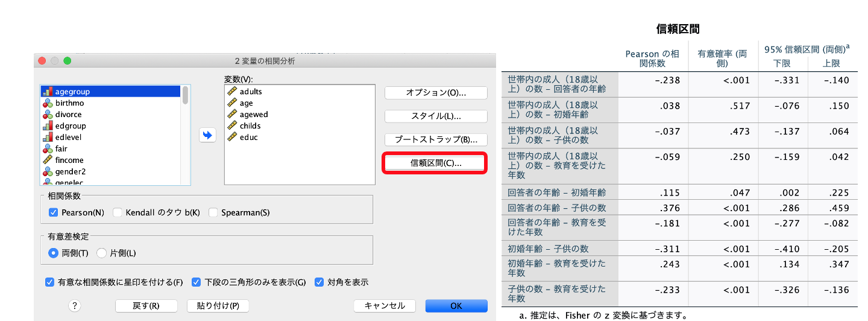Click the 有意確率 (両側) column header
Image resolution: width=868 pixels, height=321 pixels.
[722, 59]
